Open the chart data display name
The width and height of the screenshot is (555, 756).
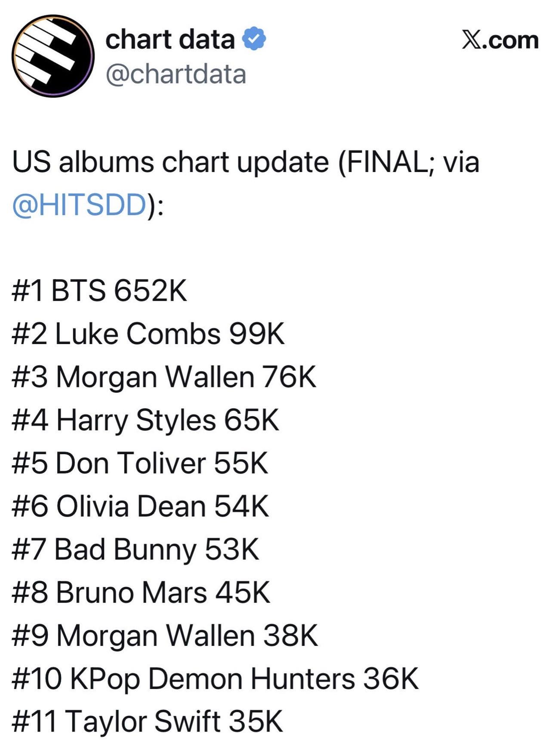coord(170,39)
